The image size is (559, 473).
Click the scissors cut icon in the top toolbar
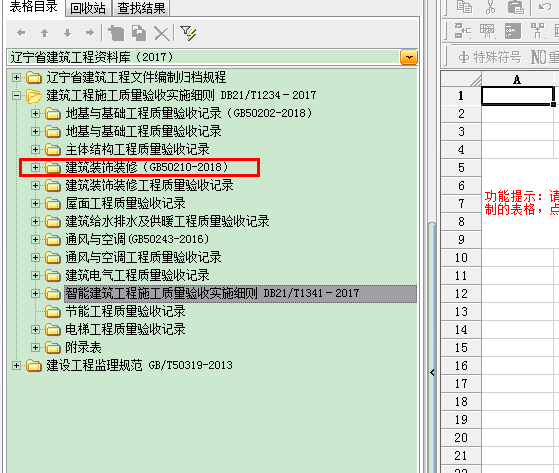491,7
